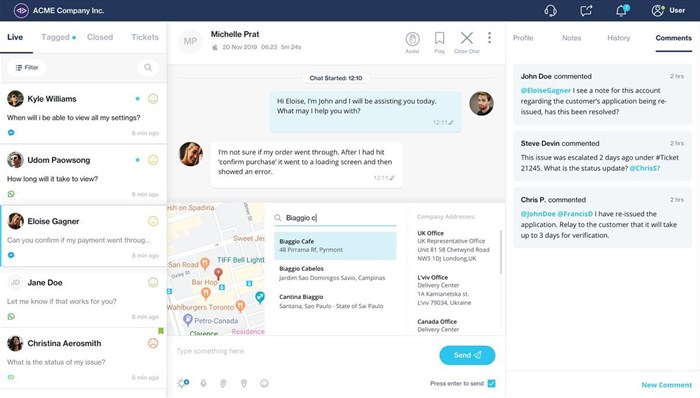
Task: Click the MP avatar in chat header
Action: pos(190,41)
